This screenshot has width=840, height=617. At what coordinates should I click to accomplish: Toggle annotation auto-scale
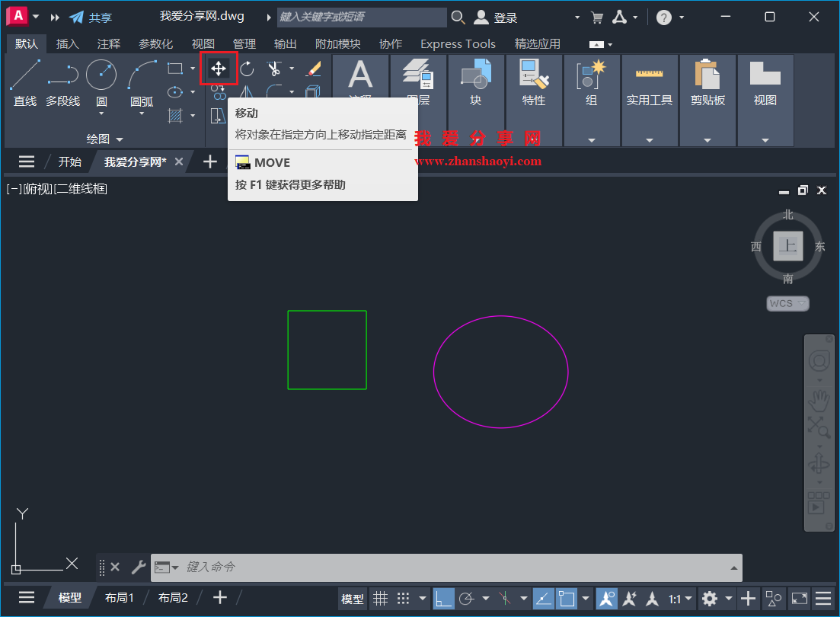pos(630,598)
